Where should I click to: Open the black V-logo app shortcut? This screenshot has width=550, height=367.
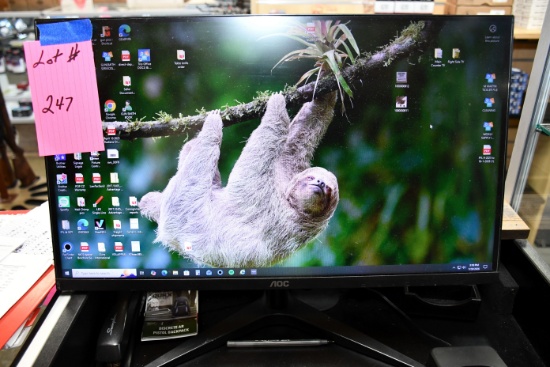coord(100,224)
